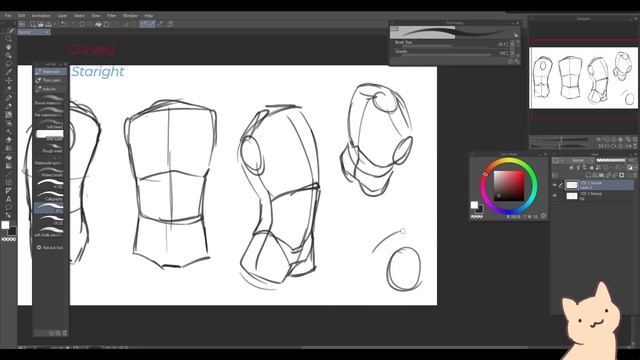Open the Animation menu
This screenshot has height=360, width=640.
[x=41, y=16]
